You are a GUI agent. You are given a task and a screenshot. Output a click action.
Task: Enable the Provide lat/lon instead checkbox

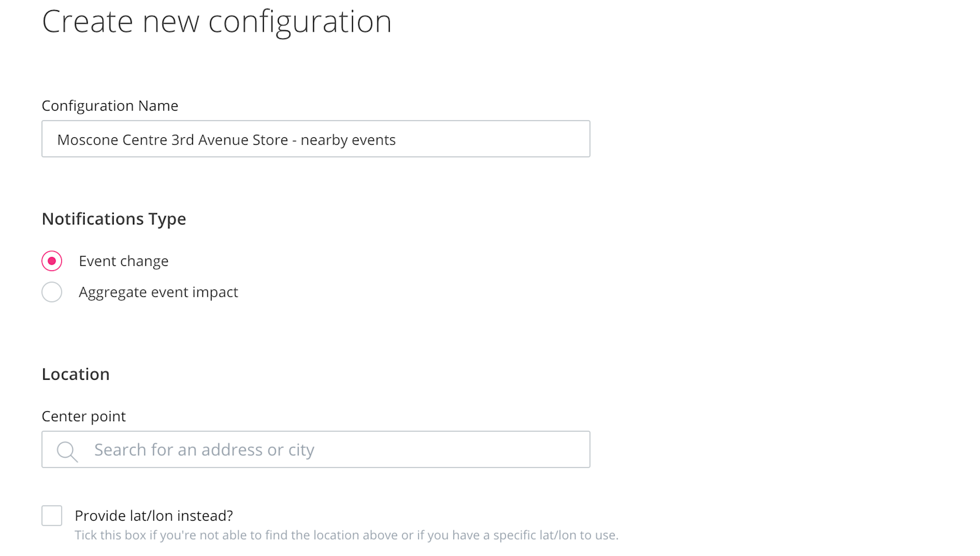(52, 515)
